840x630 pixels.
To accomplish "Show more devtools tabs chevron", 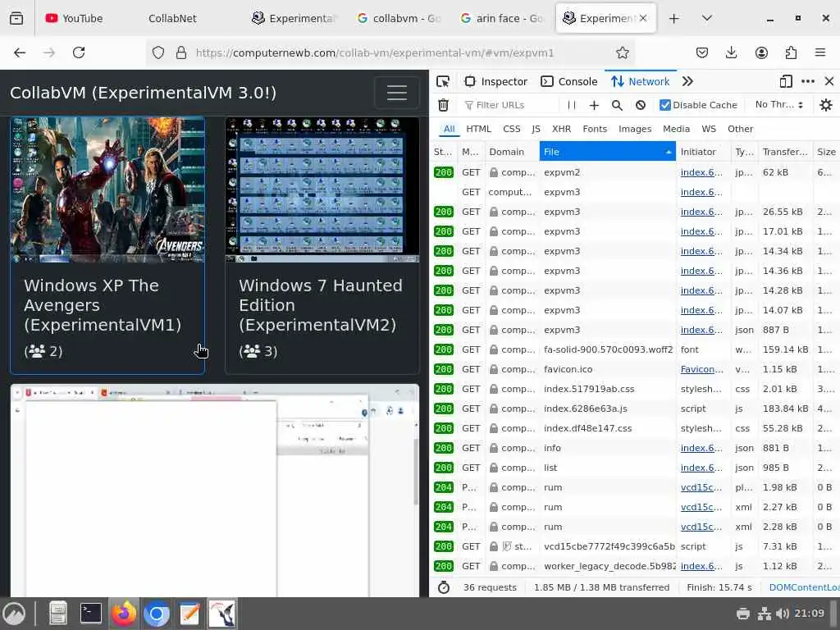I will (x=688, y=81).
